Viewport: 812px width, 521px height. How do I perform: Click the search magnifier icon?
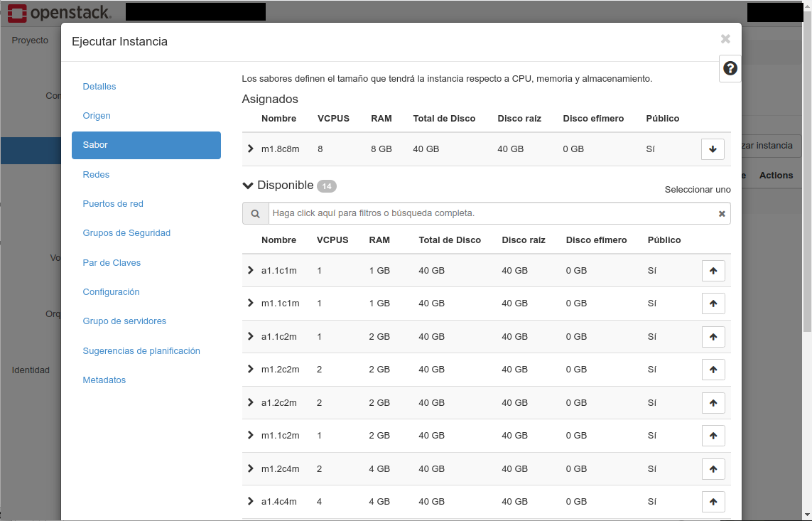pyautogui.click(x=255, y=213)
